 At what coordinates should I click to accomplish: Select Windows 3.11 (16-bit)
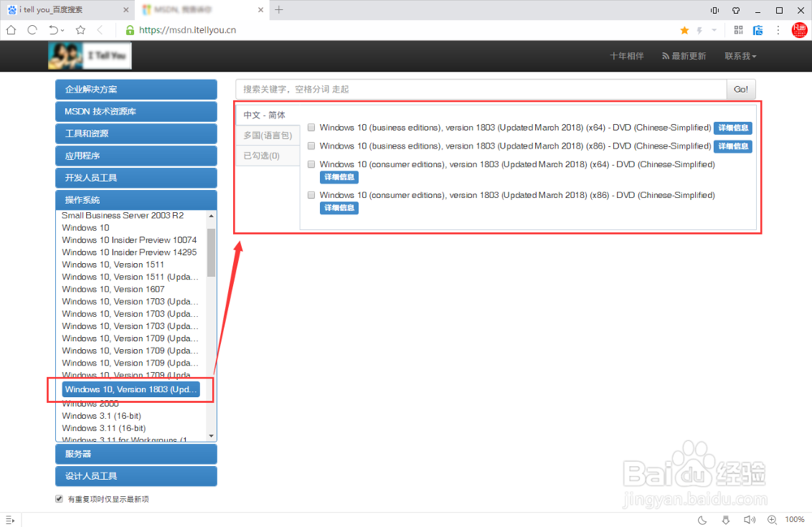[x=104, y=429]
